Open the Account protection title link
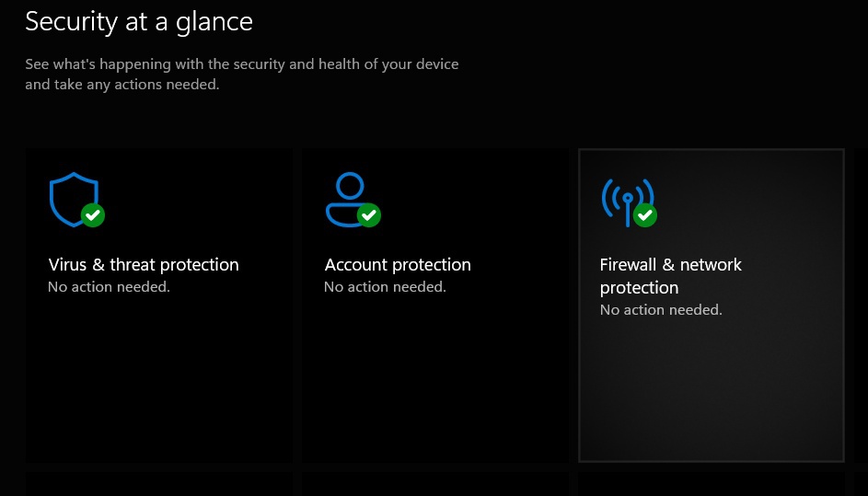The image size is (868, 496). (398, 265)
